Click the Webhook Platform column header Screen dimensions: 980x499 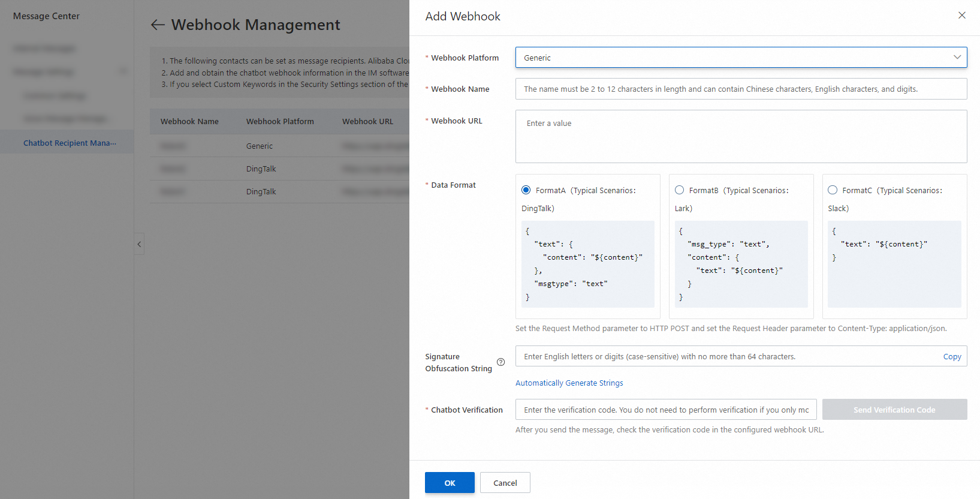coord(280,121)
